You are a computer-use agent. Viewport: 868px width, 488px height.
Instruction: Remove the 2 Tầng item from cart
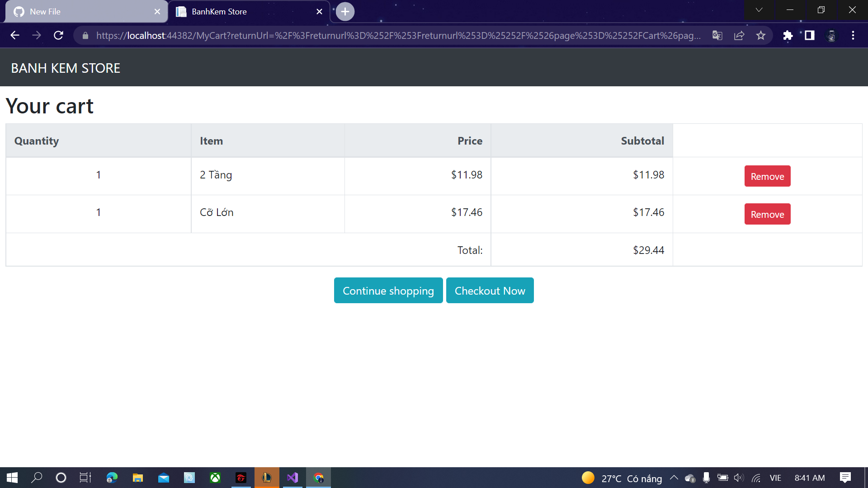[x=767, y=176]
